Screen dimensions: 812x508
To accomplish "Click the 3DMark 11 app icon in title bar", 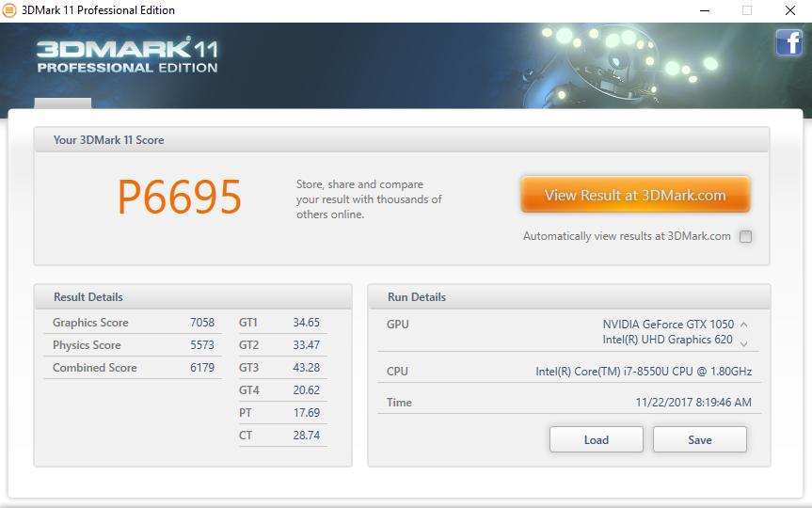I will (9, 10).
